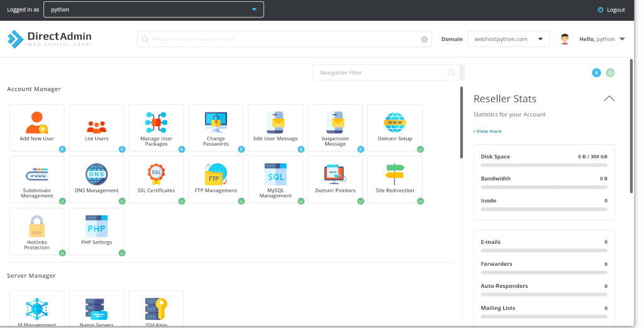Click the E-mails stat label
The width and height of the screenshot is (644, 328).
coord(491,242)
